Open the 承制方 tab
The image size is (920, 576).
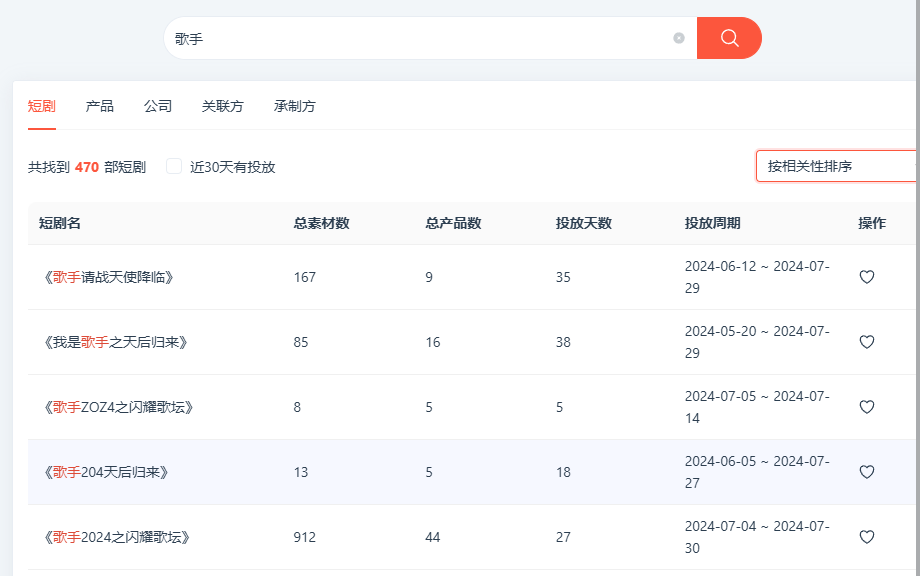point(295,106)
